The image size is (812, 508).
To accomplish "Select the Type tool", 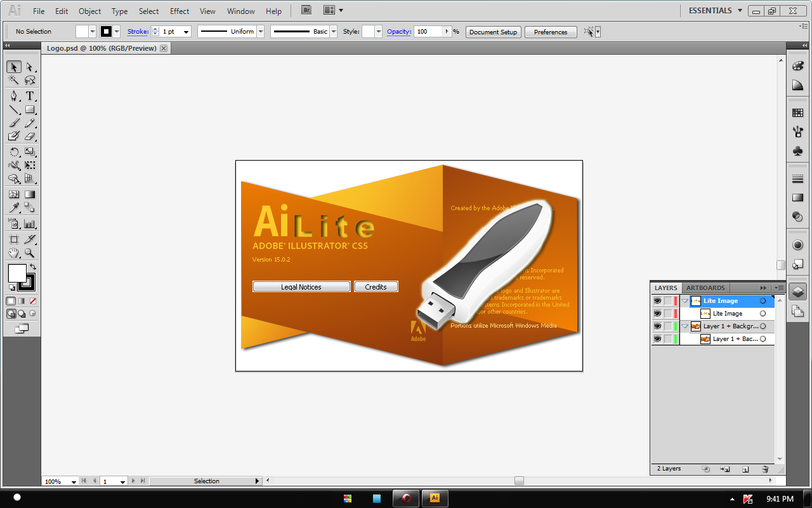I will [29, 95].
